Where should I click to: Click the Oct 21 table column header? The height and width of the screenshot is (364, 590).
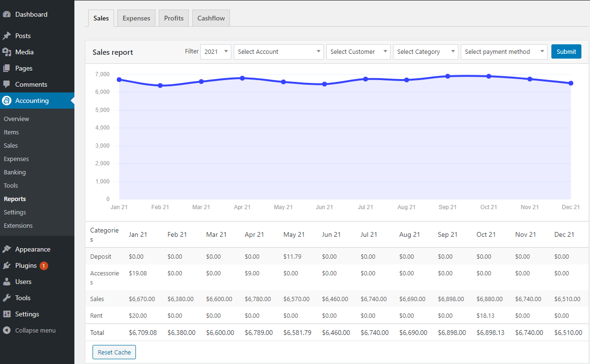point(486,234)
